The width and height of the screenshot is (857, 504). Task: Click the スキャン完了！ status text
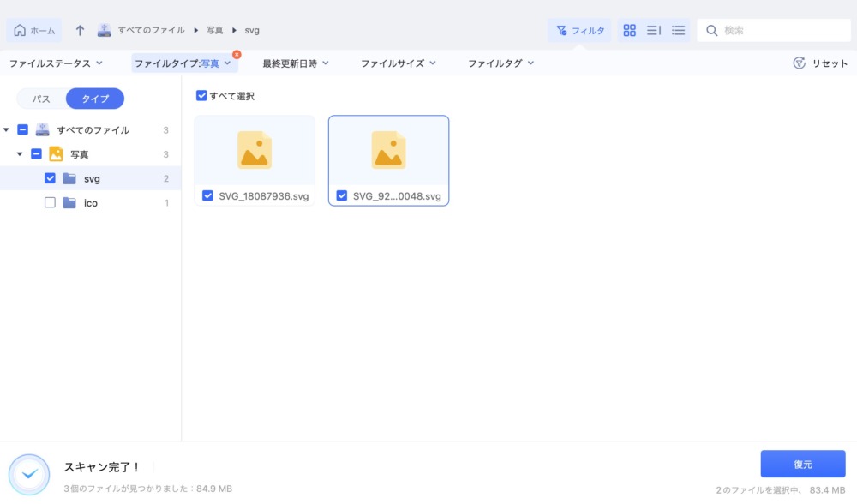[x=102, y=467]
